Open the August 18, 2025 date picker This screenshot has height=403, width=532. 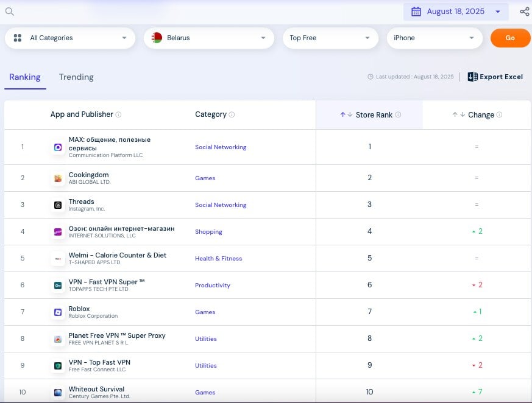456,12
